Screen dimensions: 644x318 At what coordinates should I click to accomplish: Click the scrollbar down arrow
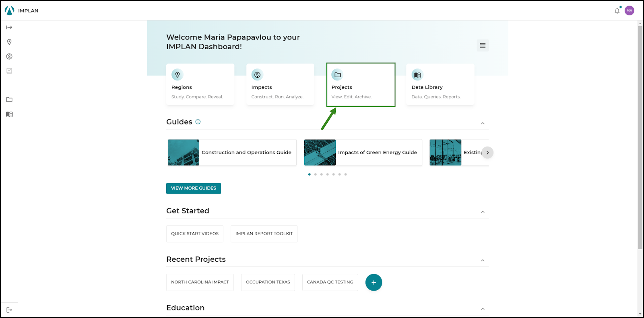point(640,314)
